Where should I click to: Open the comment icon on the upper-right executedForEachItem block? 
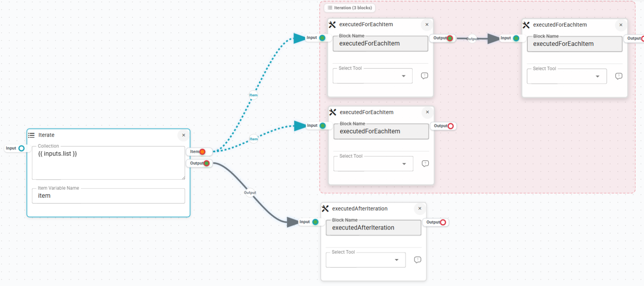click(x=619, y=76)
